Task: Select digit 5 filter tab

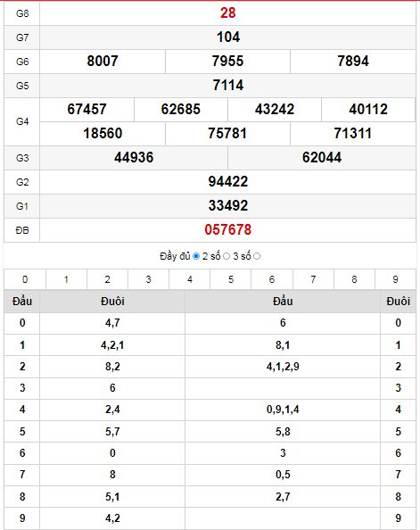Action: pyautogui.click(x=231, y=279)
